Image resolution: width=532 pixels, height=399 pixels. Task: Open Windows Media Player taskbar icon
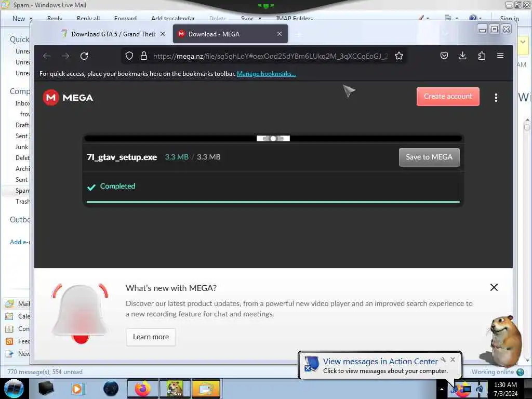click(x=77, y=389)
